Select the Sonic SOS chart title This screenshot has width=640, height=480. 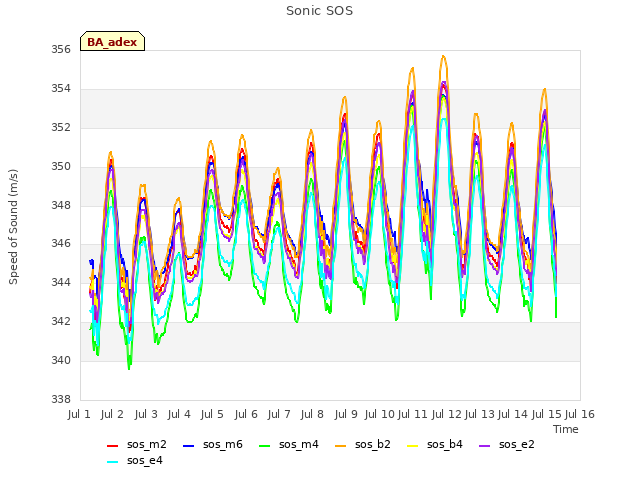pos(319,11)
